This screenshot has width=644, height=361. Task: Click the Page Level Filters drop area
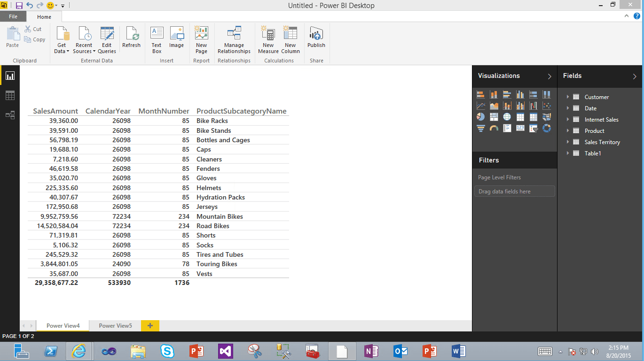point(515,192)
